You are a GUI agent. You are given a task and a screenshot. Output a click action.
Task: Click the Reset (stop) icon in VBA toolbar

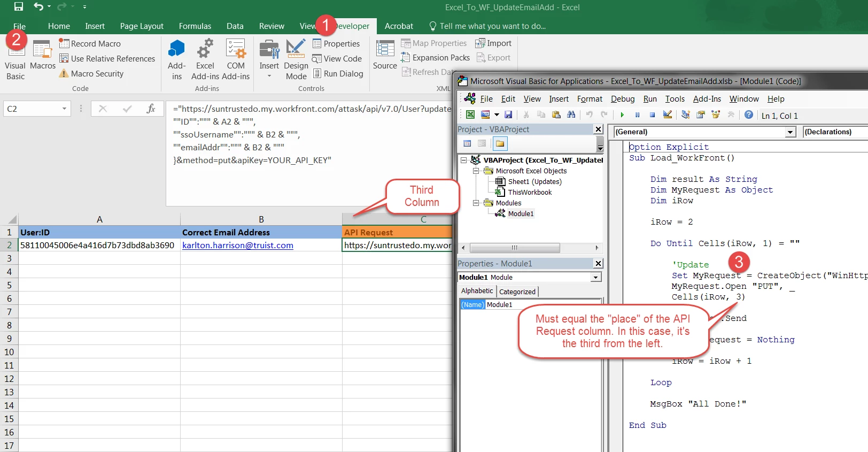tap(652, 115)
